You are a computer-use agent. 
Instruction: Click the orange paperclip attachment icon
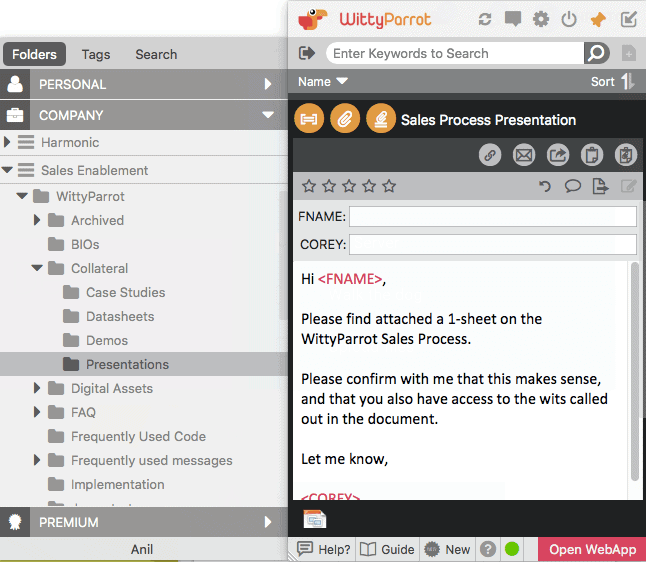coord(345,119)
